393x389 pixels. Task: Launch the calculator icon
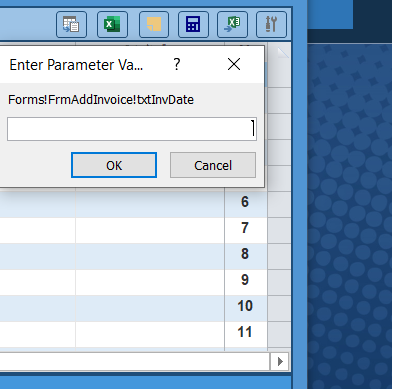point(193,24)
